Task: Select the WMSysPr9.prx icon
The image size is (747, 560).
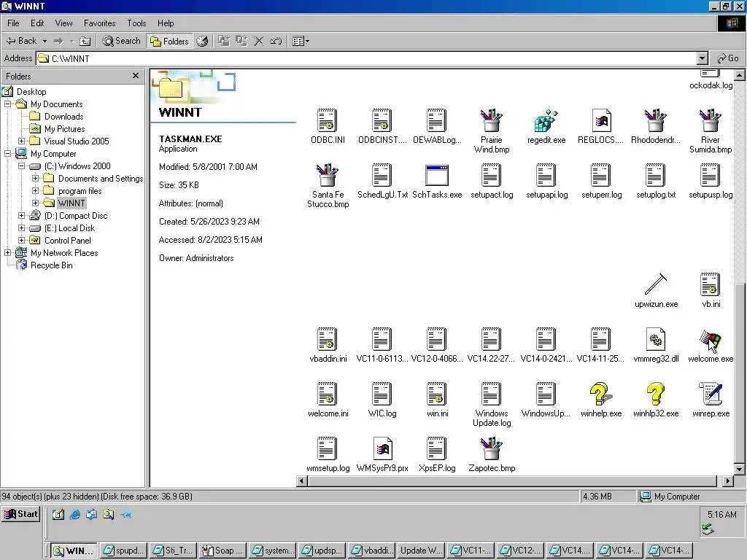Action: point(382,448)
